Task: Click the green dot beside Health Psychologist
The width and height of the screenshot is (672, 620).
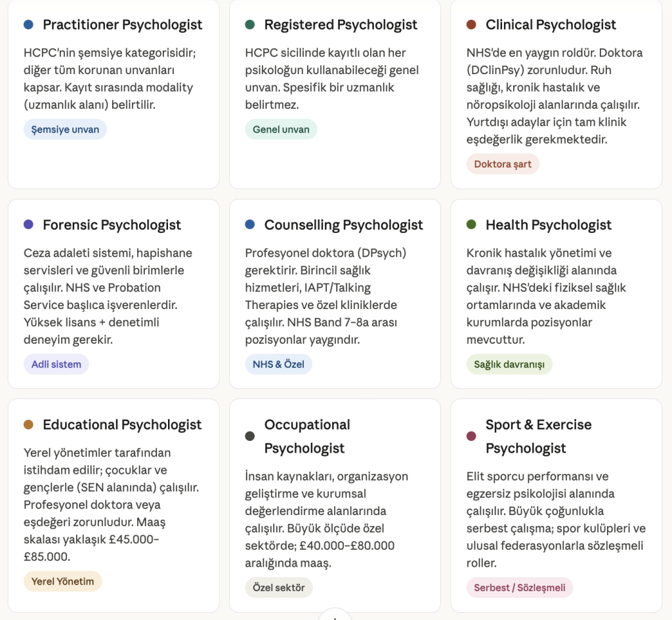Action: pos(471,224)
